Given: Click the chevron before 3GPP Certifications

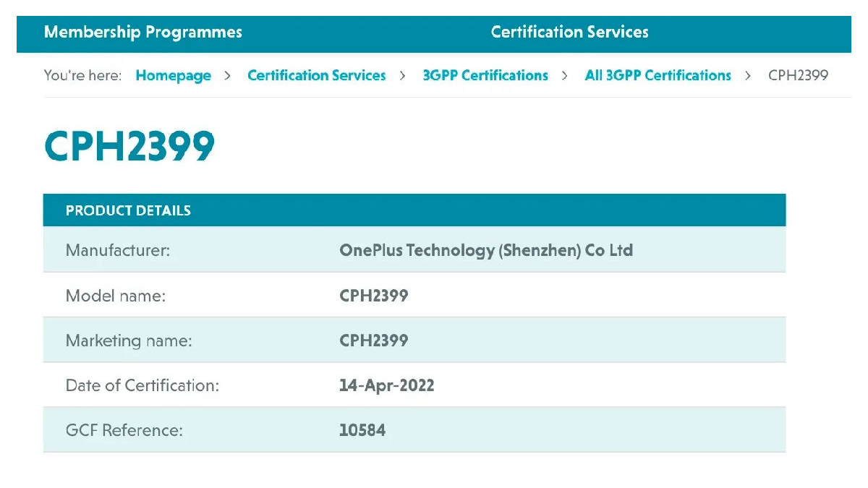Looking at the screenshot, I should (x=403, y=76).
